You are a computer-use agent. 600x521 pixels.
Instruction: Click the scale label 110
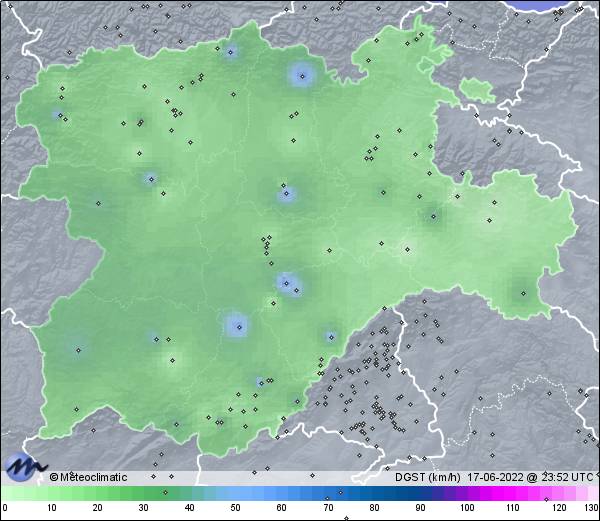pos(513,508)
